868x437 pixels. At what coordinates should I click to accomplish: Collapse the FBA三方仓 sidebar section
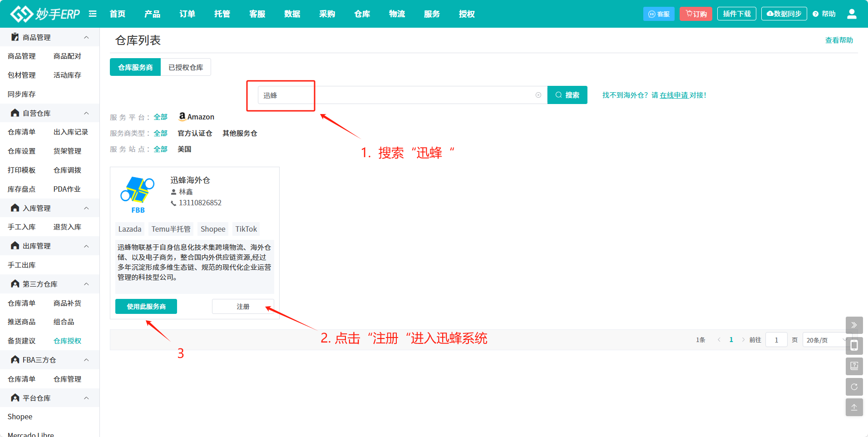(x=86, y=360)
